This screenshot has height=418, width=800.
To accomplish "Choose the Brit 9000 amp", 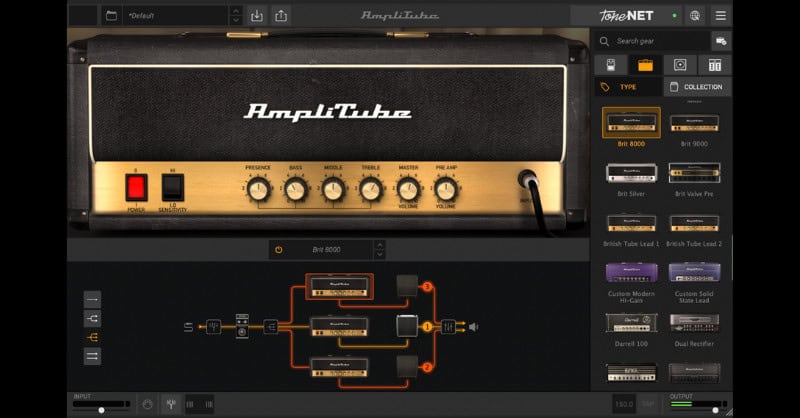I will tap(694, 124).
